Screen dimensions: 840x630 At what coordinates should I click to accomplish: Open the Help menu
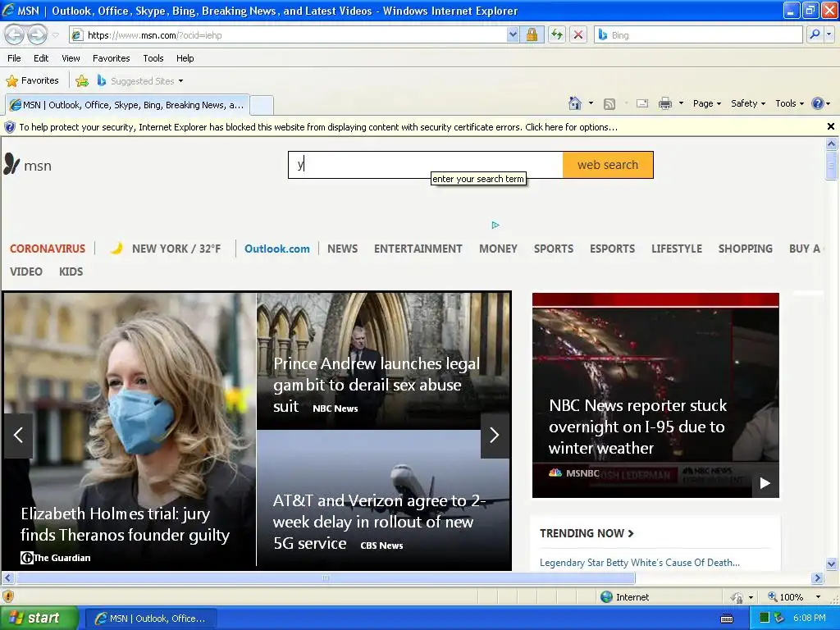[x=185, y=58]
